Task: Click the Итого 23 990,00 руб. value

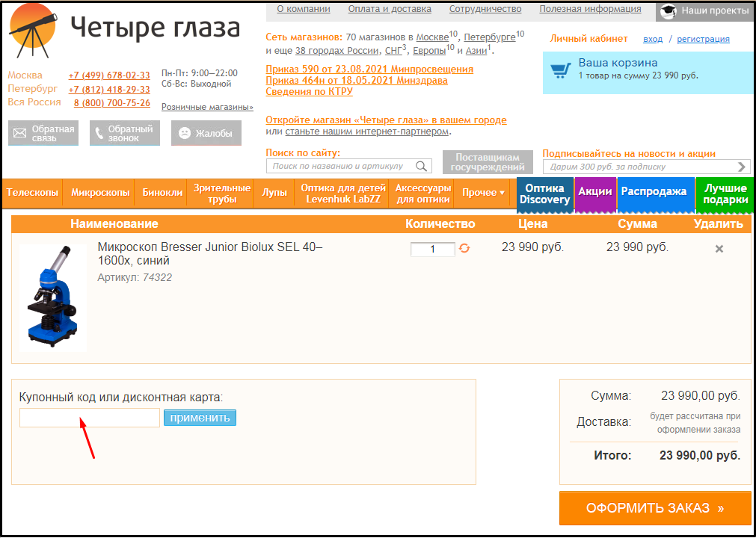Action: pyautogui.click(x=700, y=455)
